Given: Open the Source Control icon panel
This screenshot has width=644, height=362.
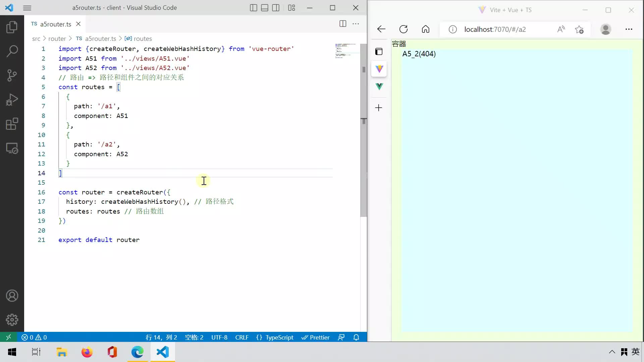Looking at the screenshot, I should click(12, 75).
